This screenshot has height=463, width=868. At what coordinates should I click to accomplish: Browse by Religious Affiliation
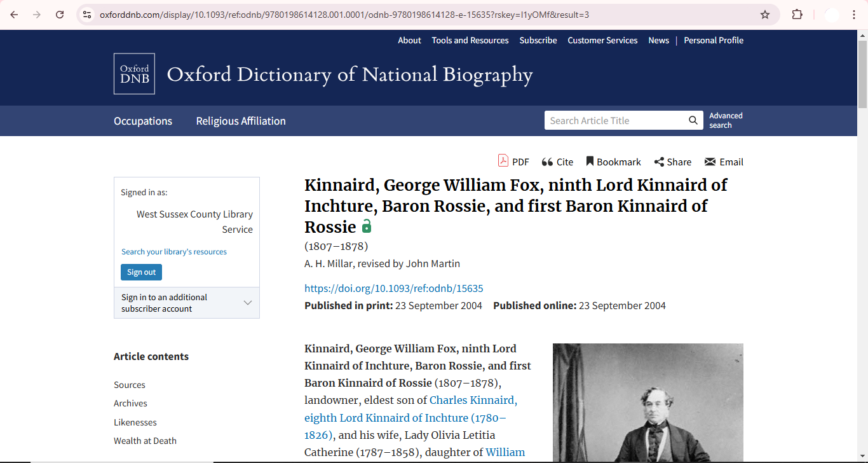pyautogui.click(x=241, y=121)
